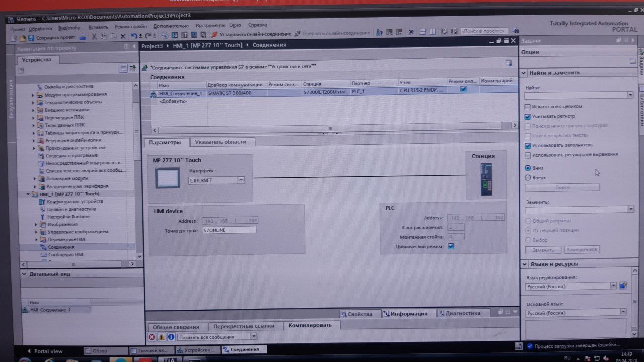The width and height of the screenshot is (644, 362).
Task: Click the project tree horizontal scrollbar
Action: click(78, 264)
